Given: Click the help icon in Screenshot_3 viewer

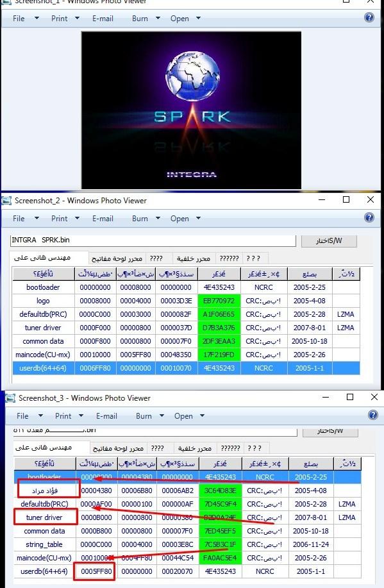Looking at the screenshot, I should coord(372,415).
